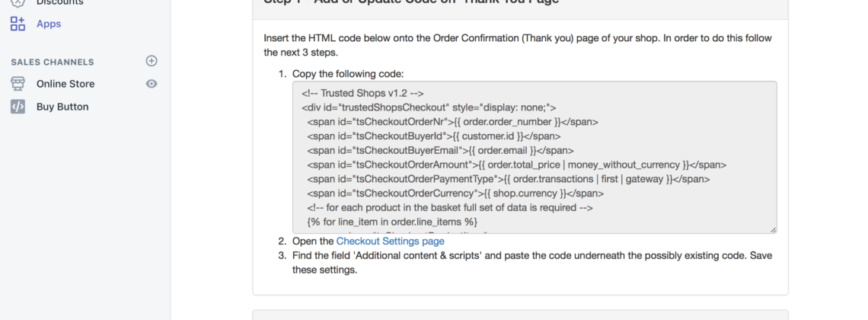Click the 'for line_item in order.line_items' line

(392, 222)
